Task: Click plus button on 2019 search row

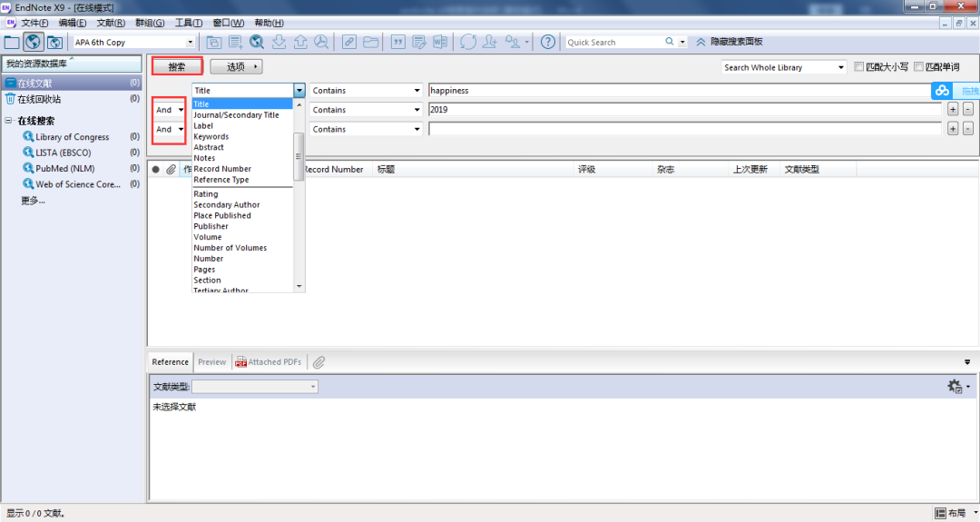Action: 953,110
